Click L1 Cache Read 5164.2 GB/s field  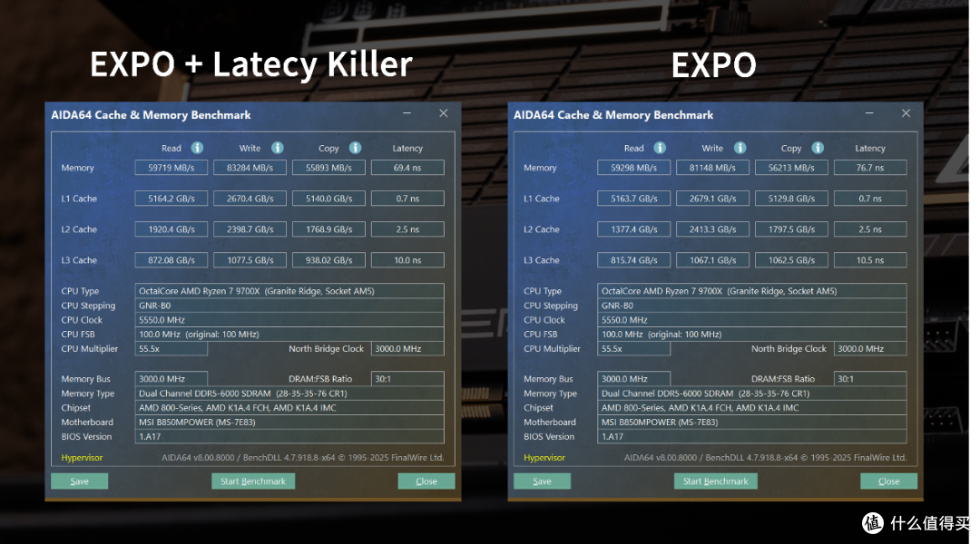pyautogui.click(x=171, y=199)
